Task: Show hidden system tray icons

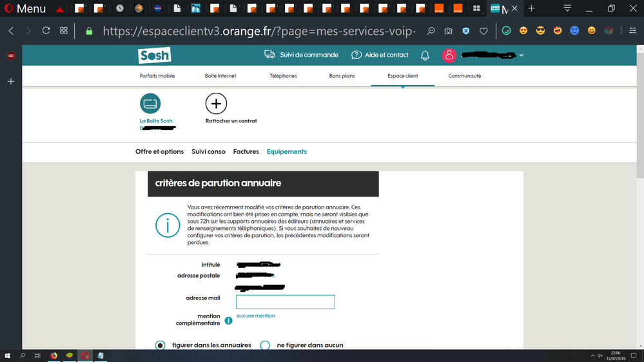Action: (592, 356)
